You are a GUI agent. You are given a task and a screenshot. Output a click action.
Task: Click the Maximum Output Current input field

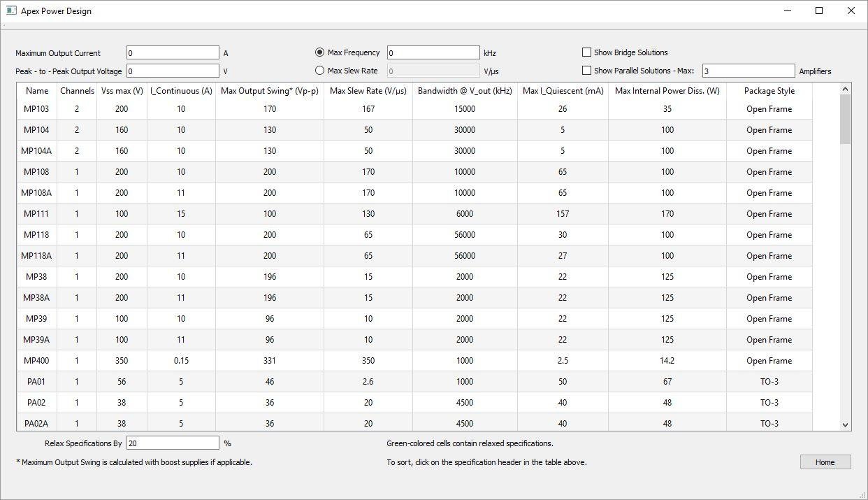[x=172, y=52]
